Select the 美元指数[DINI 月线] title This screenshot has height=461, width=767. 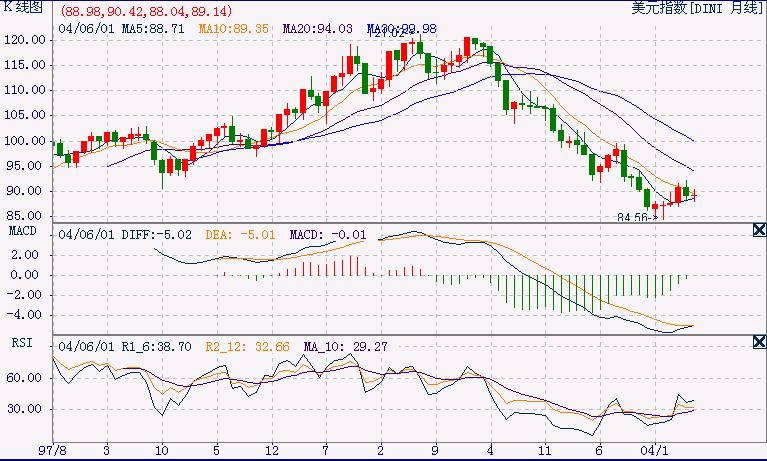(x=698, y=8)
